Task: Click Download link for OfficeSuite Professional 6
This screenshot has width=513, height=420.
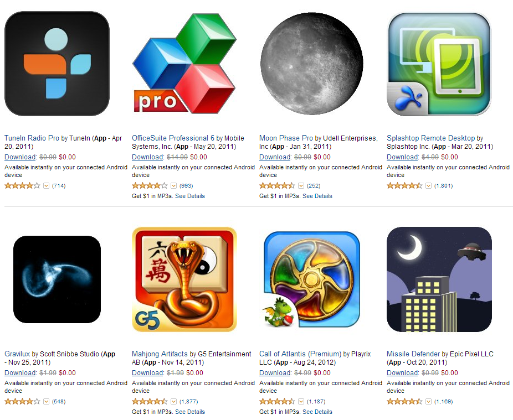Action: point(147,157)
